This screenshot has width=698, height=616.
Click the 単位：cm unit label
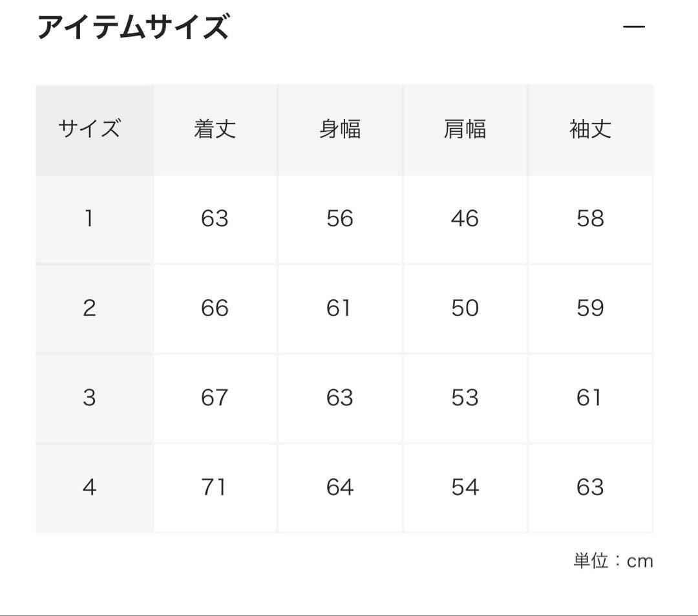click(613, 560)
